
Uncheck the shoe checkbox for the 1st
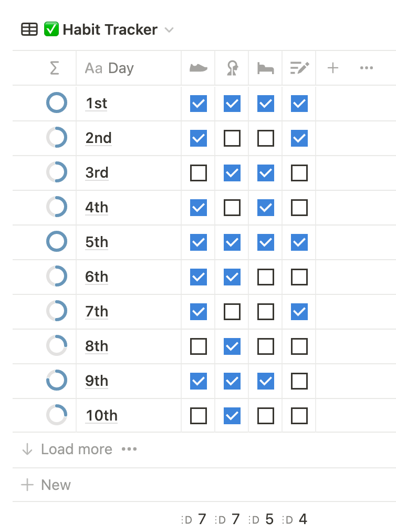[x=199, y=104]
